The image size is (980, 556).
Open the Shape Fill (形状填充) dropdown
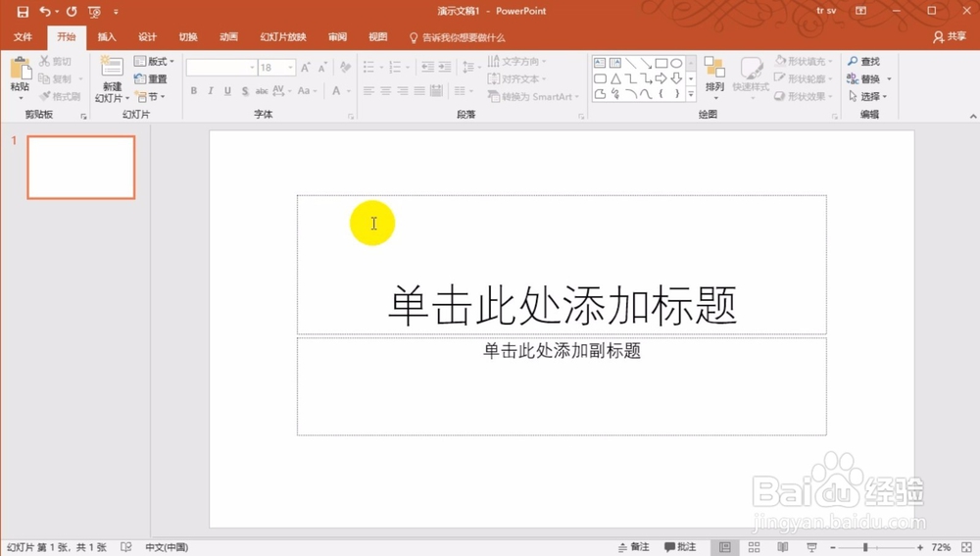804,62
